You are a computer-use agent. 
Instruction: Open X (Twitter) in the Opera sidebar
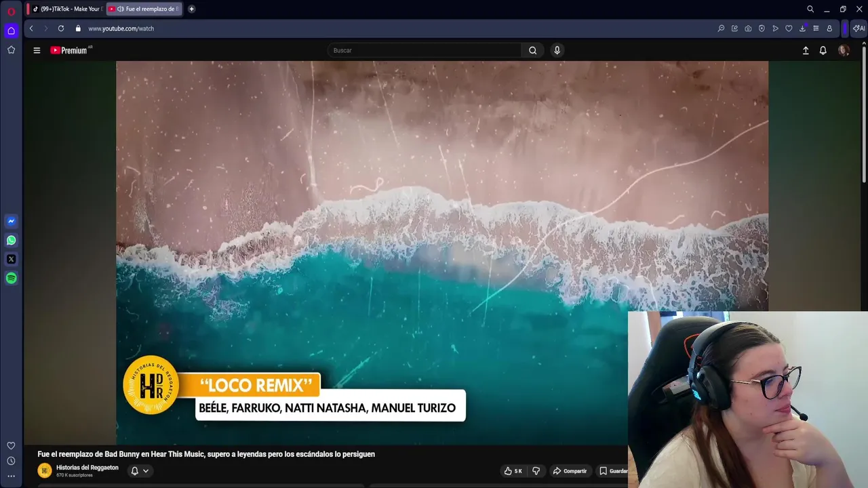coord(11,259)
